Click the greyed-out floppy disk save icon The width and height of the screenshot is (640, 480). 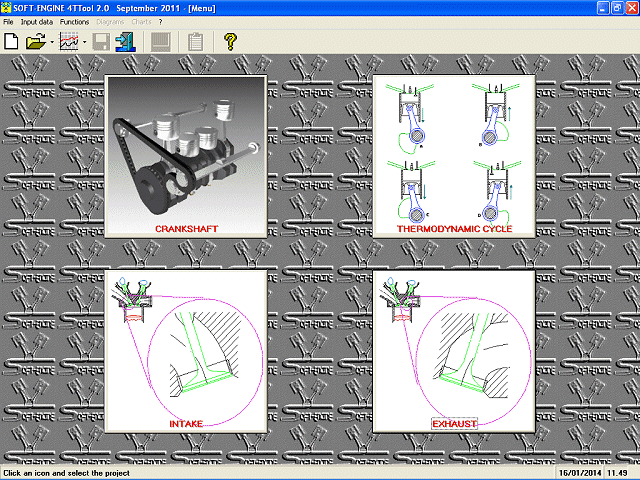tap(101, 42)
